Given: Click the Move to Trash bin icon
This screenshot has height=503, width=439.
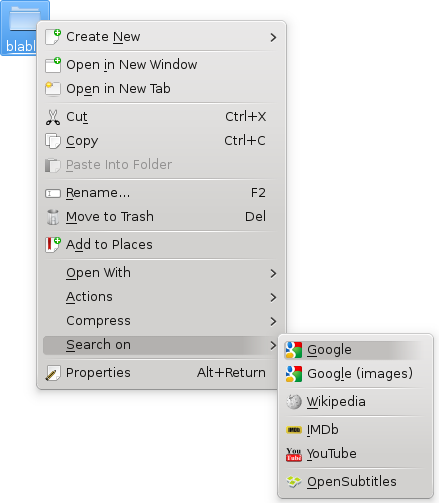Looking at the screenshot, I should tap(53, 217).
